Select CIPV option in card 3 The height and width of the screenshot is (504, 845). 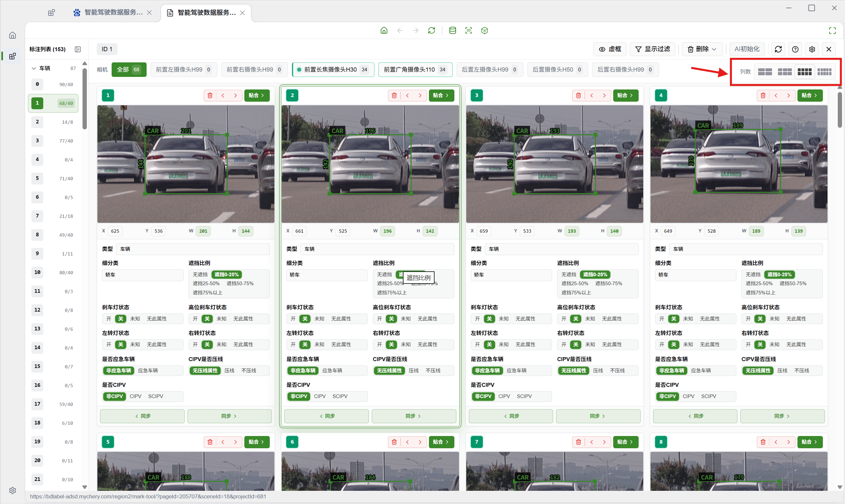click(504, 396)
